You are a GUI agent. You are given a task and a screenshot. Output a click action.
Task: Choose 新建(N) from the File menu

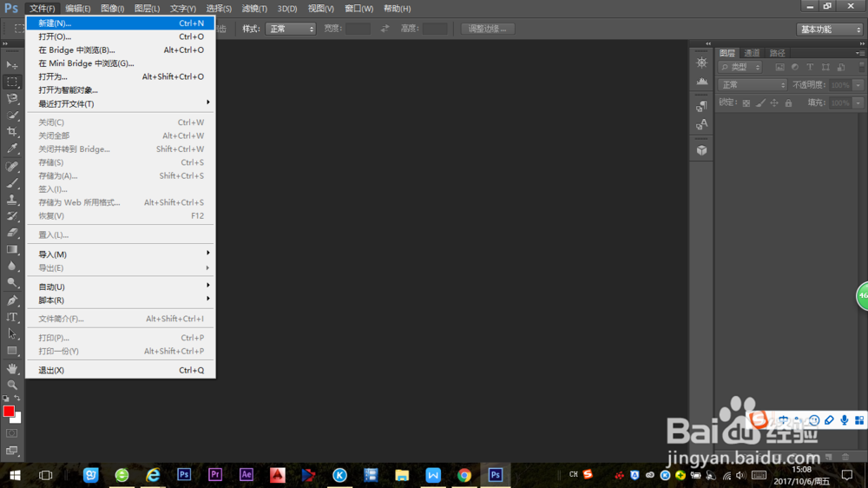coord(120,23)
